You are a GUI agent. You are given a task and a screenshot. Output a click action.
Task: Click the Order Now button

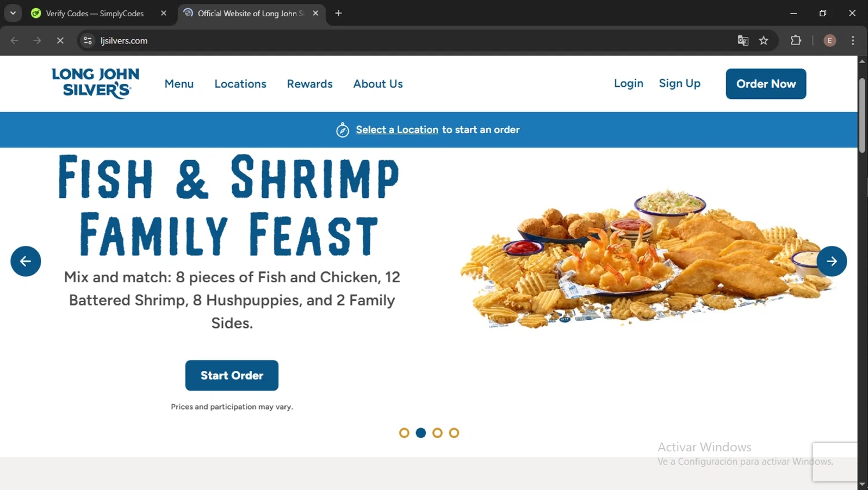766,84
